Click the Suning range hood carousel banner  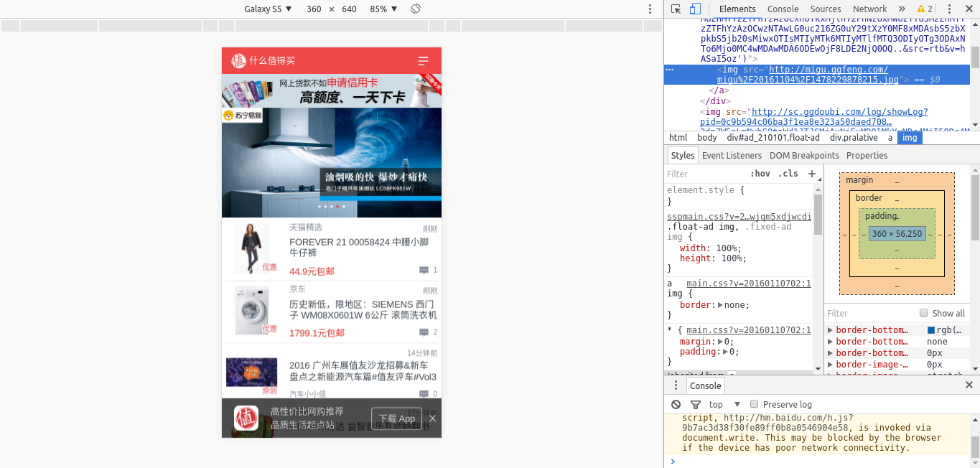click(x=332, y=163)
